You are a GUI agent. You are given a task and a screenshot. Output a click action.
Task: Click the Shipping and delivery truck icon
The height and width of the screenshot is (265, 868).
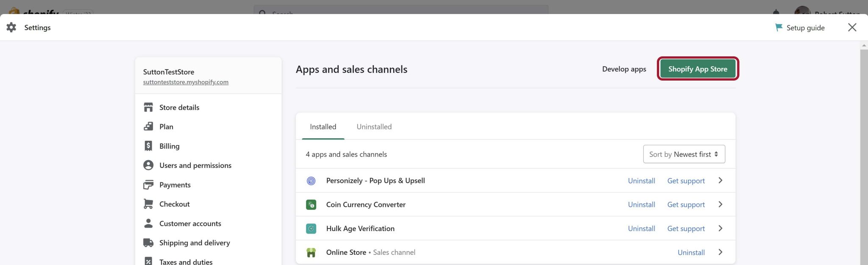pyautogui.click(x=148, y=243)
